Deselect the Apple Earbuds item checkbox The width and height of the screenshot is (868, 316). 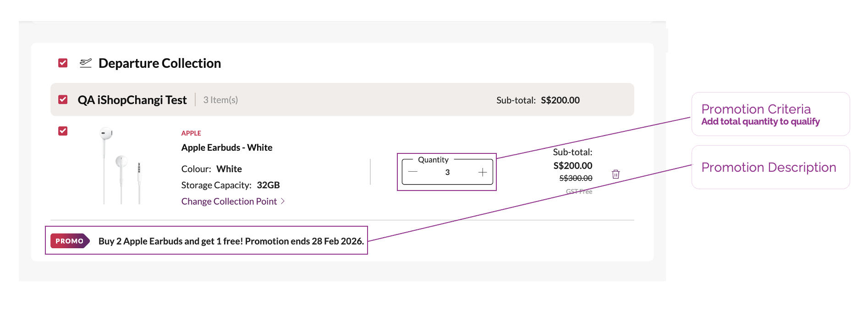(63, 131)
